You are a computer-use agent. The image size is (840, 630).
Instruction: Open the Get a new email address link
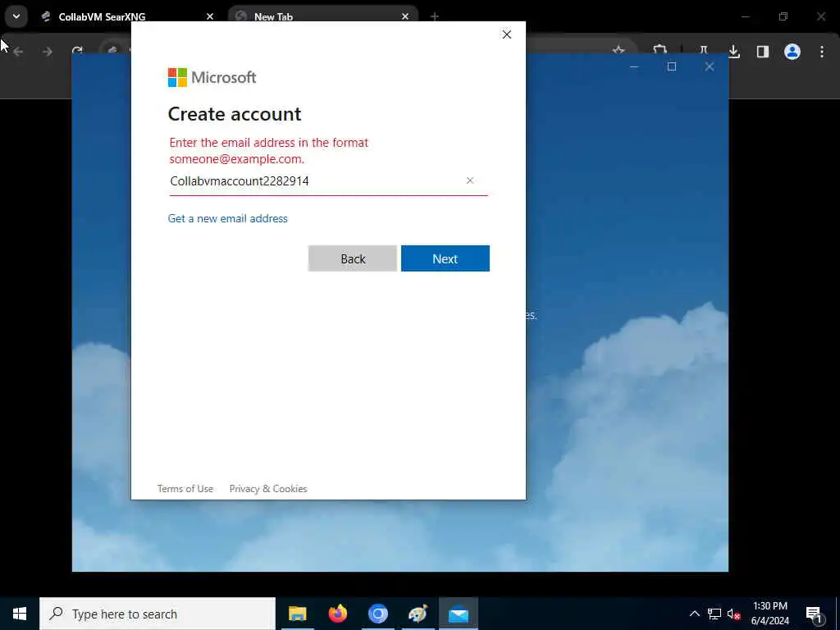[x=228, y=218]
